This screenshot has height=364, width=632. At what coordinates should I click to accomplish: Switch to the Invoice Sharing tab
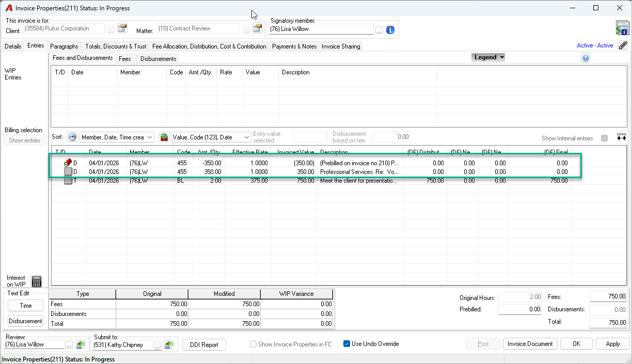pyautogui.click(x=341, y=46)
